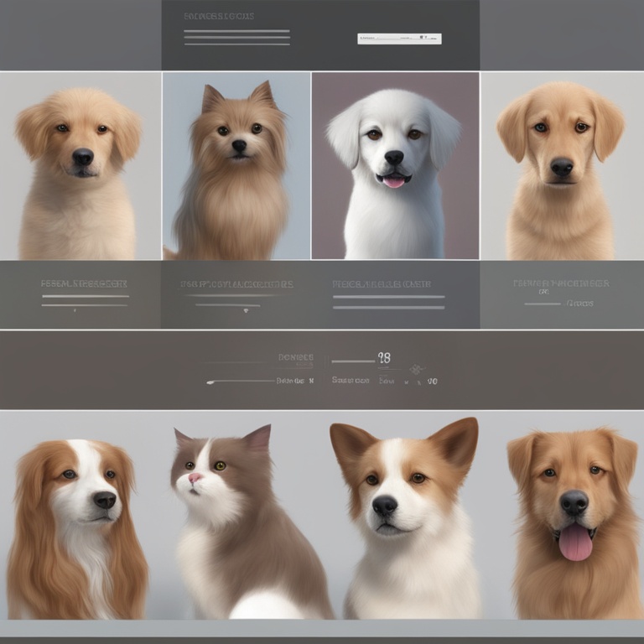The image size is (644, 644).
Task: Click inside the white search field at the top
Action: (394, 39)
